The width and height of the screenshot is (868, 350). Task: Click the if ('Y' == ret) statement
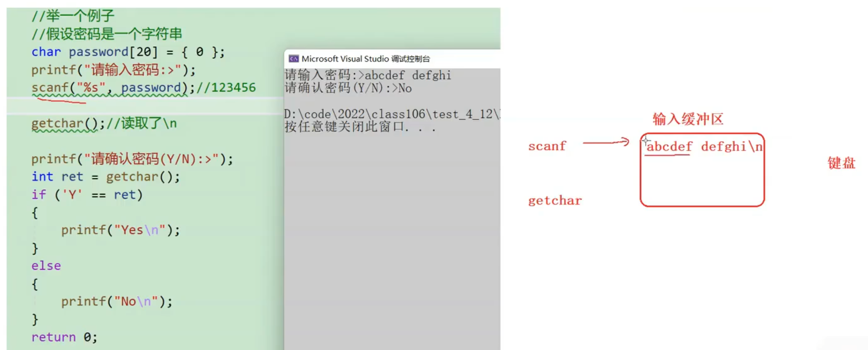87,194
